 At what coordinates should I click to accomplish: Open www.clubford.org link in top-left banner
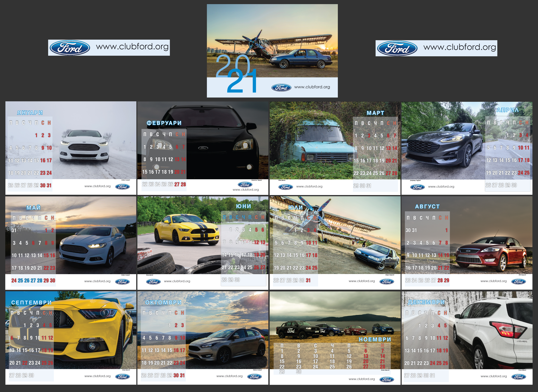point(132,46)
